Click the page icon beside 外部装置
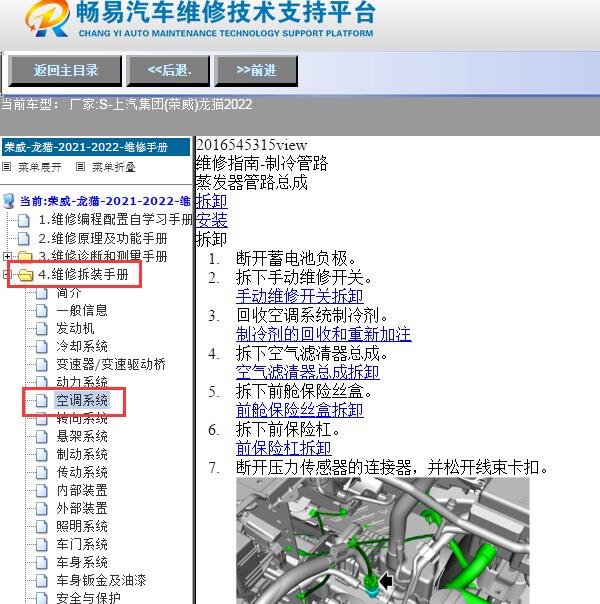Viewport: 600px width, 604px height. click(42, 508)
